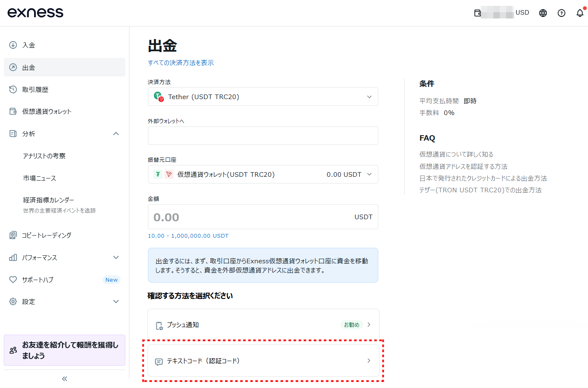Viewport: 588px width, 388px height.
Task: View notifications via the bell icon
Action: pyautogui.click(x=580, y=13)
